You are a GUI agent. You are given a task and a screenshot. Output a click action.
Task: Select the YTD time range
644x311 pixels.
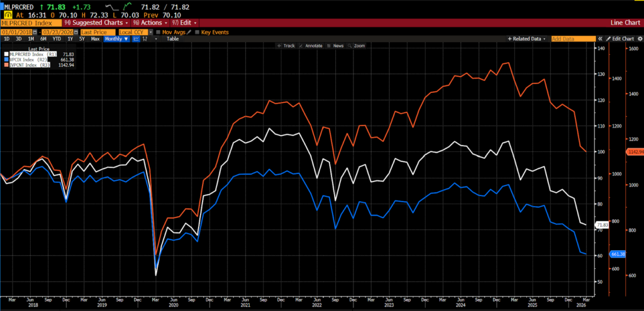click(57, 39)
